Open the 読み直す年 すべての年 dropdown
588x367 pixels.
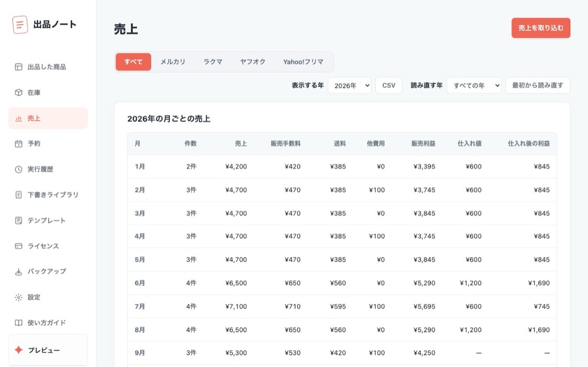(x=474, y=85)
